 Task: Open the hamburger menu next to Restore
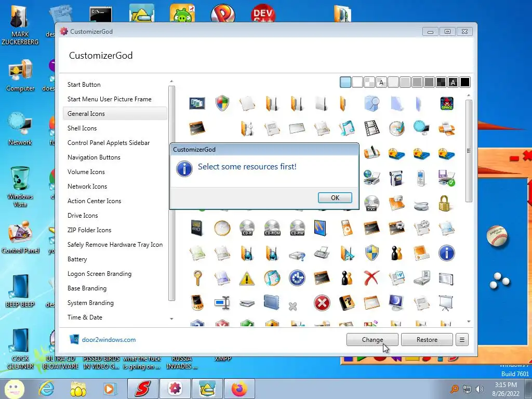point(462,340)
